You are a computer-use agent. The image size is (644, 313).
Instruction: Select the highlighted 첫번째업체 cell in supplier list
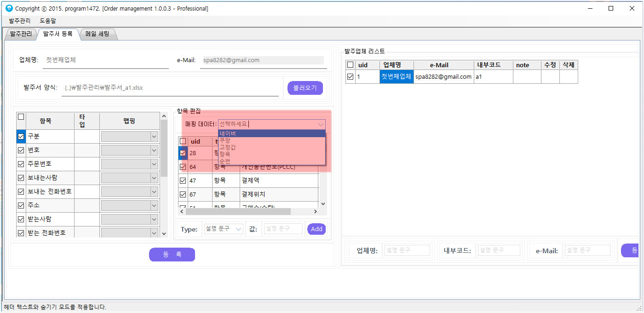(397, 77)
